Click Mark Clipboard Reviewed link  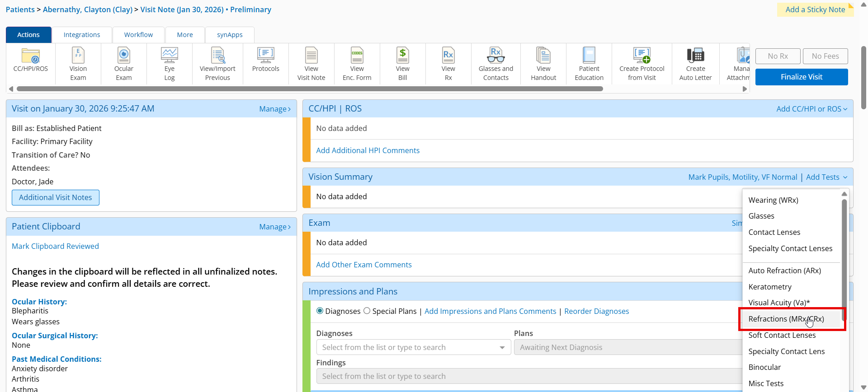pos(55,246)
